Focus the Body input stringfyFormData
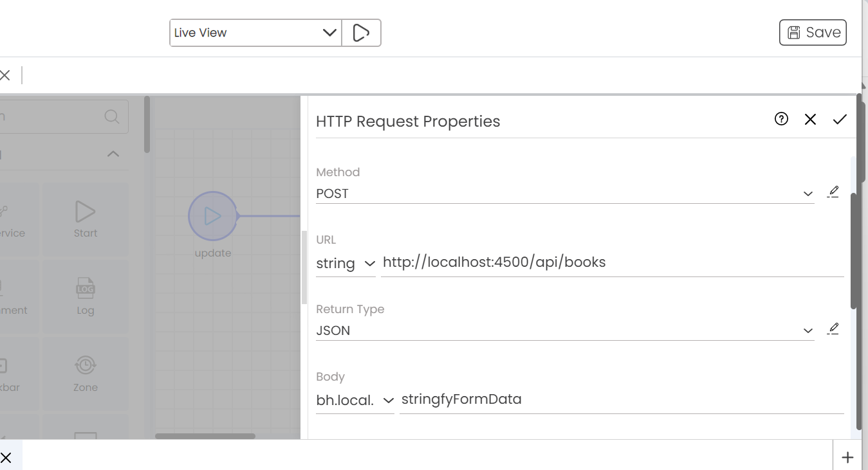 (x=622, y=399)
